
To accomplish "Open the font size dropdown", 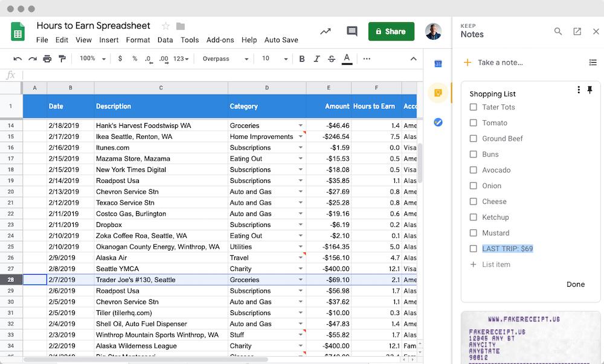I will pyautogui.click(x=275, y=59).
